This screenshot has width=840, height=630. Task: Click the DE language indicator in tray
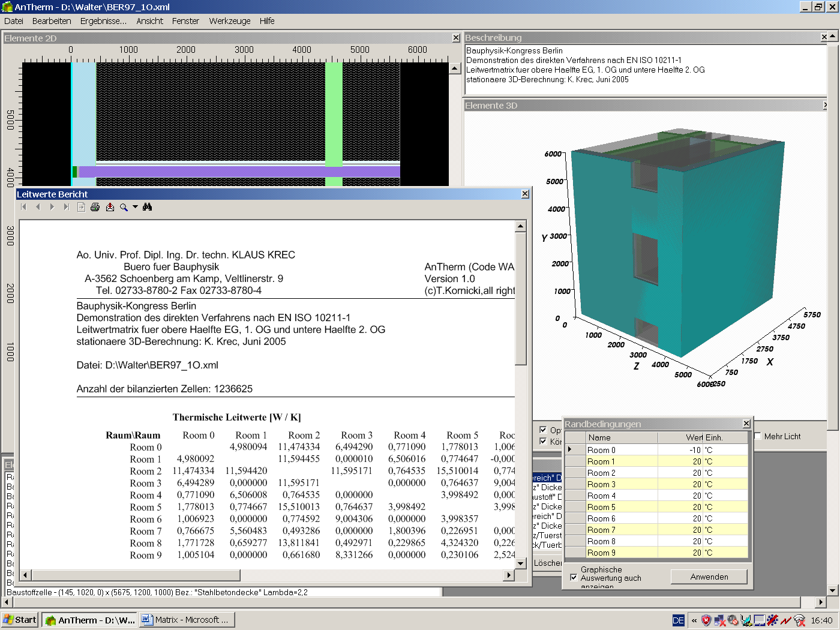(x=678, y=620)
